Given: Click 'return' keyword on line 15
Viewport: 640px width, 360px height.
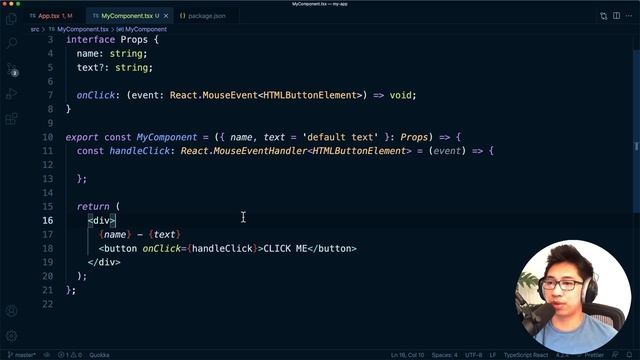Looking at the screenshot, I should tap(93, 207).
